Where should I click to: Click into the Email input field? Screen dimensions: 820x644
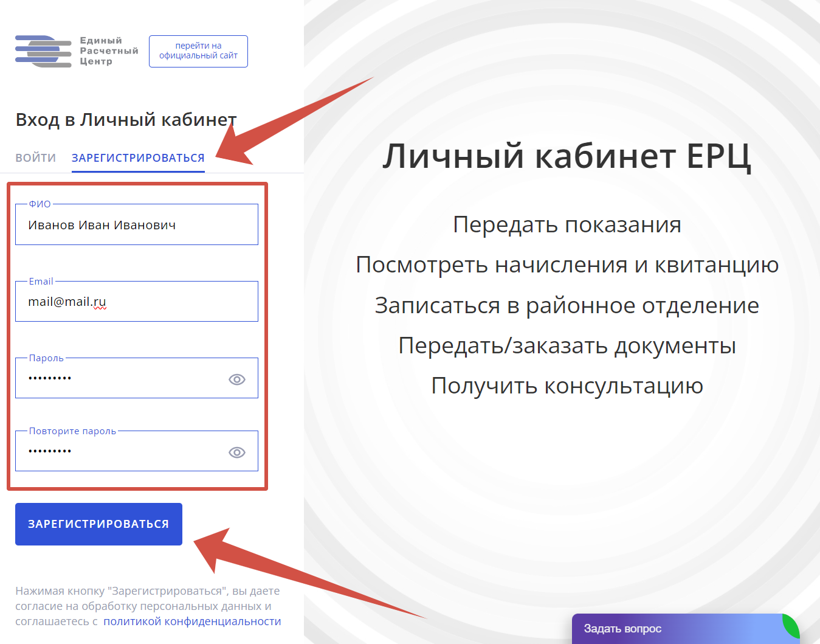pos(136,302)
